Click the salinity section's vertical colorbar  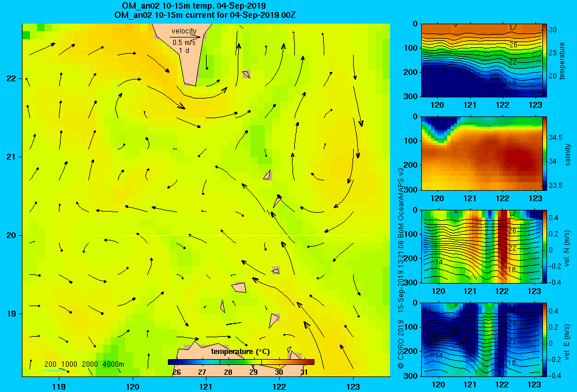coord(545,153)
